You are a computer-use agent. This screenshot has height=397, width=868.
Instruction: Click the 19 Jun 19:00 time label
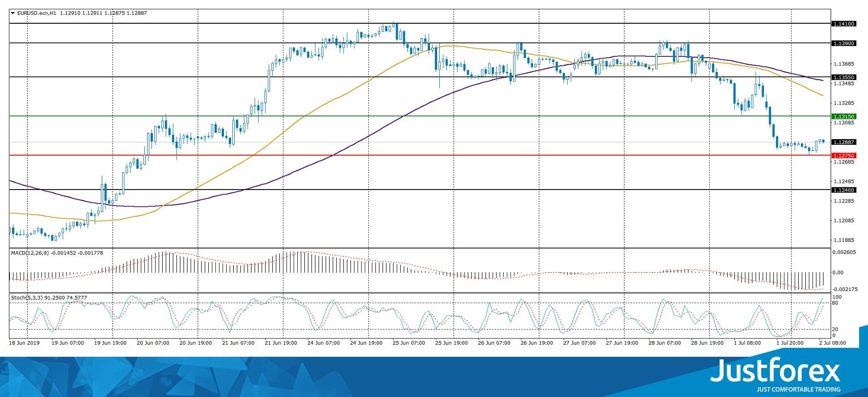110,343
